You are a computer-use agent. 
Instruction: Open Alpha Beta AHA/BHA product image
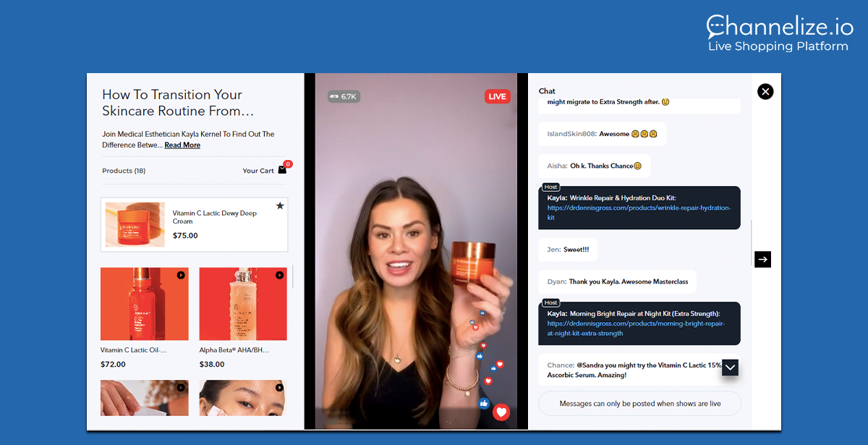coord(243,304)
